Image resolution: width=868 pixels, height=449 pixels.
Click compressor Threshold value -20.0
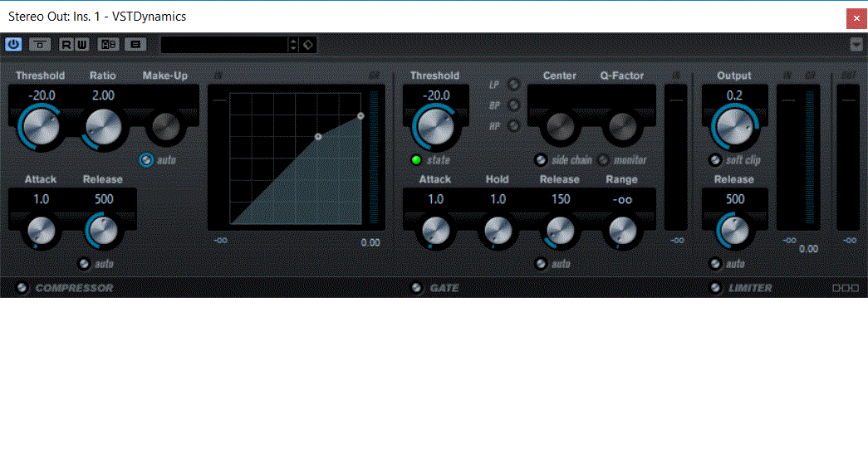[x=41, y=95]
